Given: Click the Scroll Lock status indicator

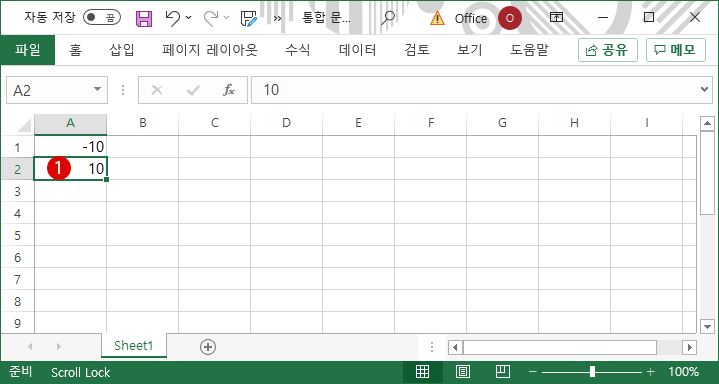Looking at the screenshot, I should [80, 373].
